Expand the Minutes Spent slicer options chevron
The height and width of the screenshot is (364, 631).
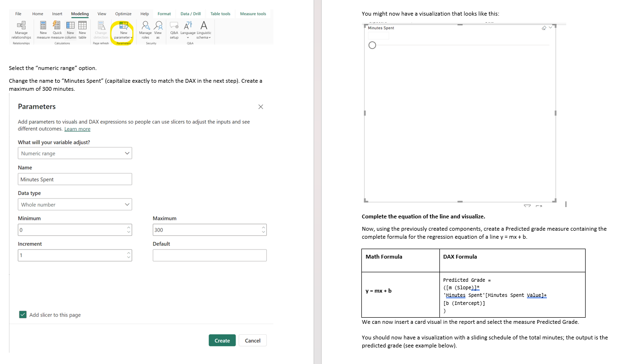550,27
